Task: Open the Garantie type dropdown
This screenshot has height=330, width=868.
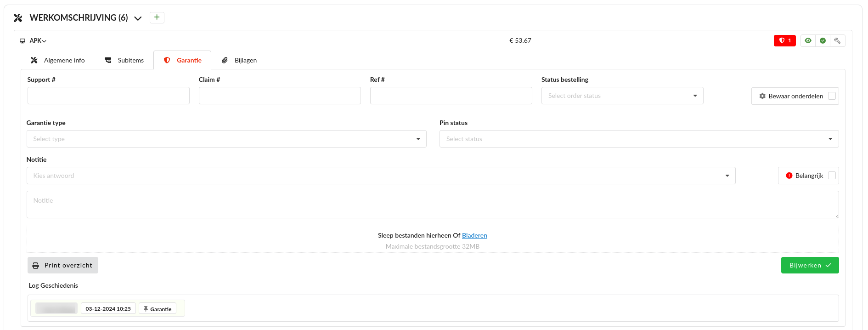Action: tap(226, 139)
